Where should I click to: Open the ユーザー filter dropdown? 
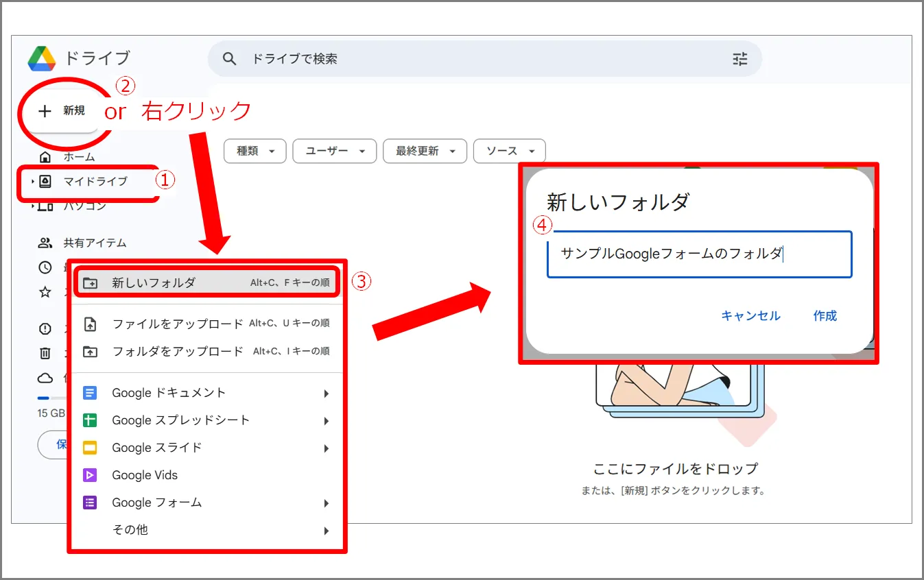pos(334,151)
